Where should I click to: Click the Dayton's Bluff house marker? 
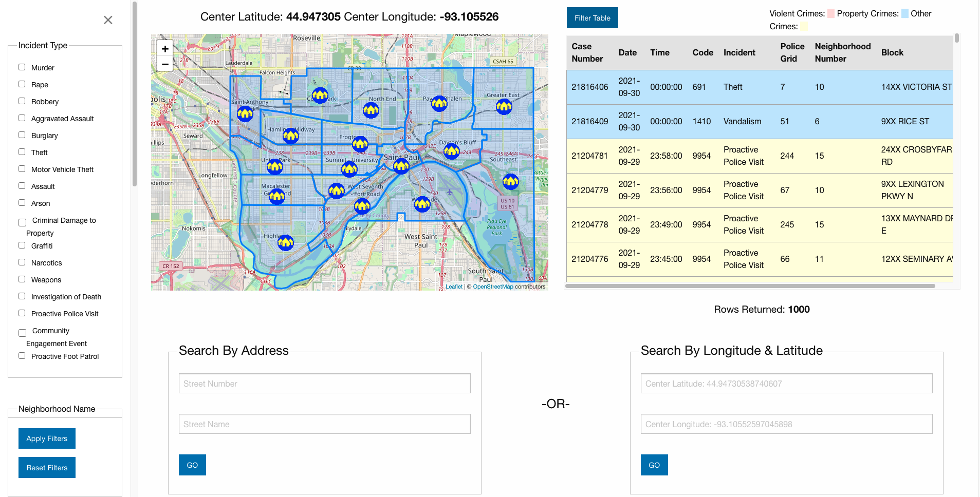[451, 151]
